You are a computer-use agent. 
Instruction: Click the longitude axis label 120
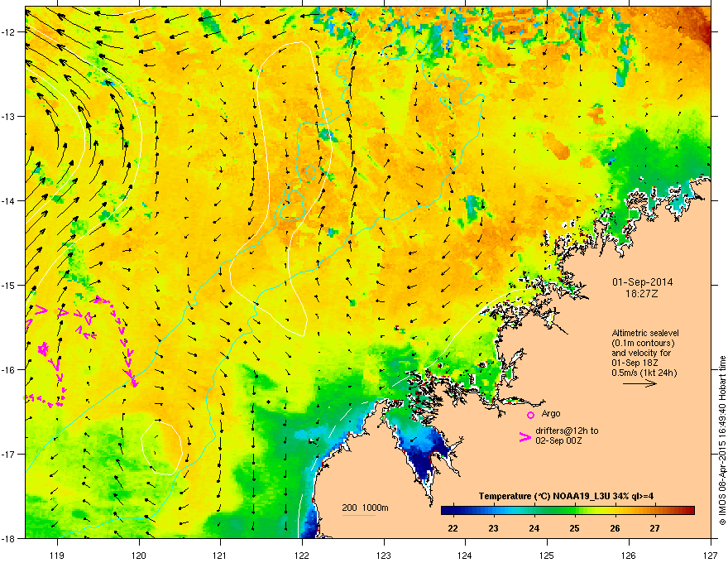[139, 555]
